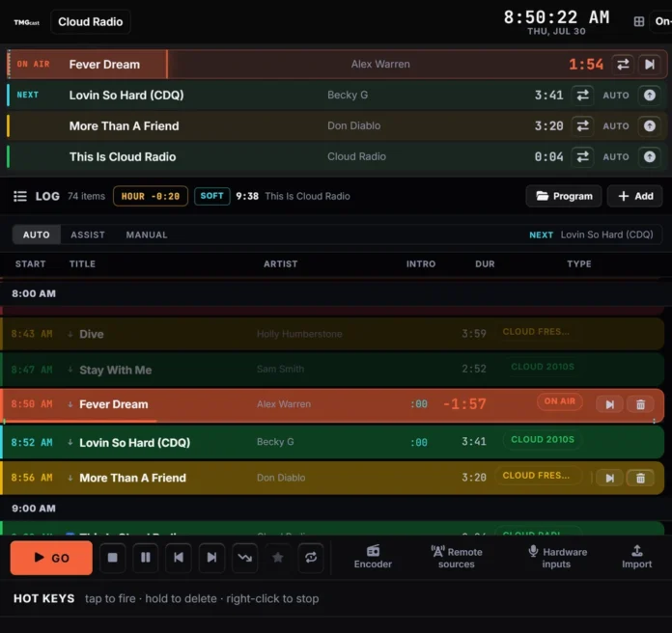Click the START column header

point(31,263)
